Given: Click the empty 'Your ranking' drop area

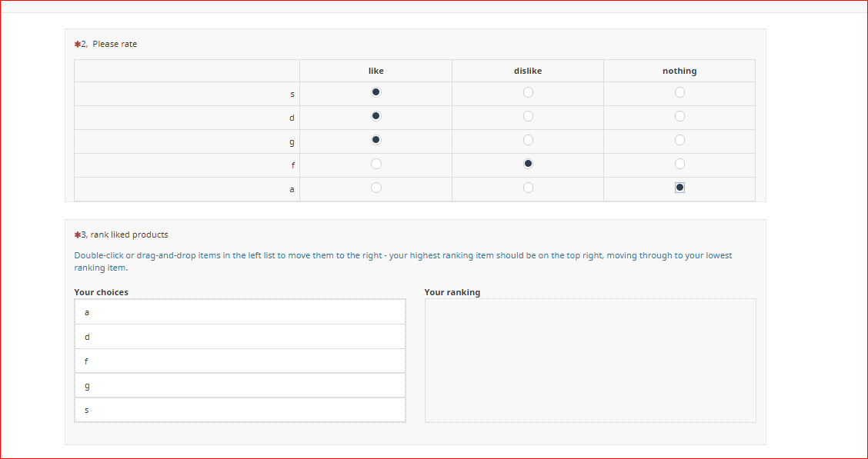Looking at the screenshot, I should [x=590, y=361].
